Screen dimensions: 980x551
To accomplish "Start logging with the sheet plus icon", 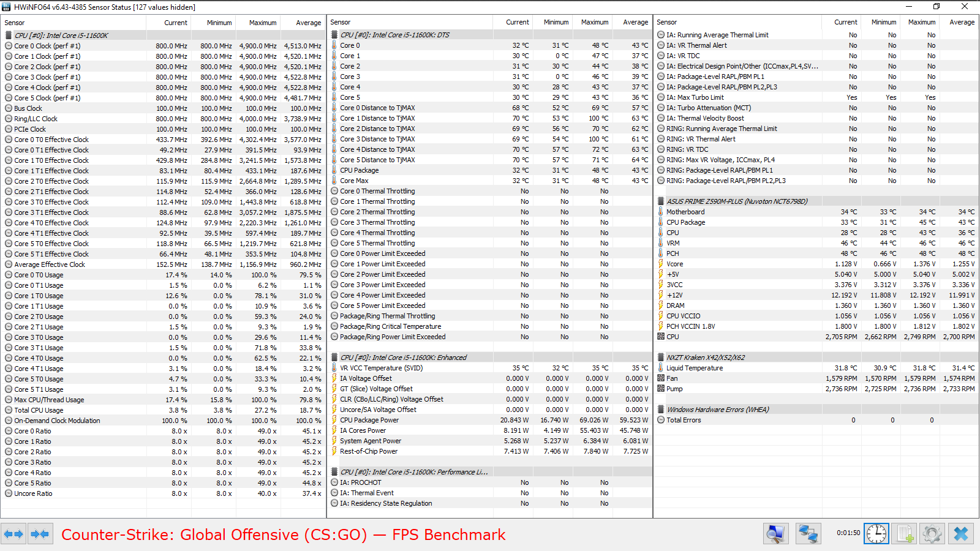I will click(x=905, y=534).
